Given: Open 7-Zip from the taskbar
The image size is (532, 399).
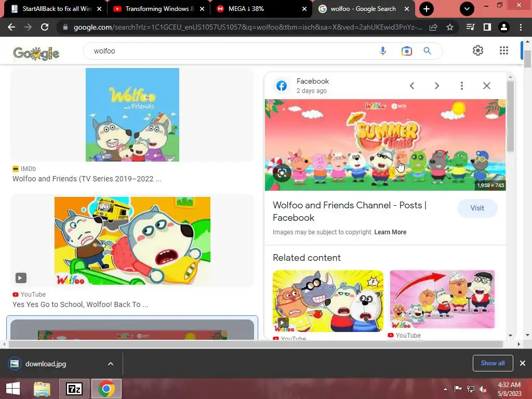Looking at the screenshot, I should [x=74, y=389].
